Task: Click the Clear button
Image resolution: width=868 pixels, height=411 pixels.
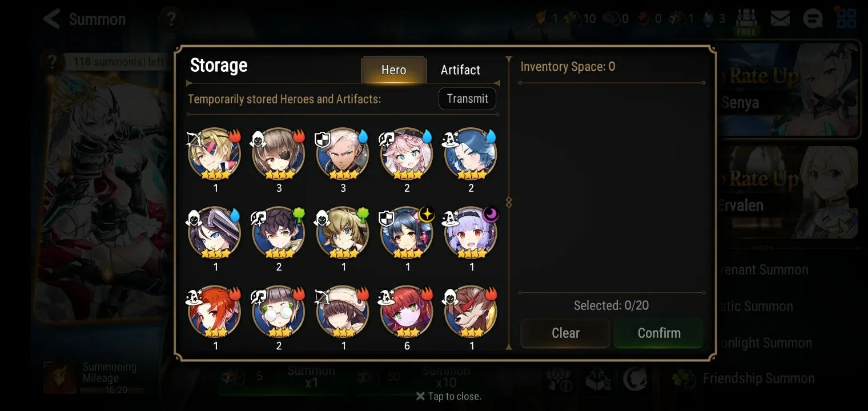Action: (x=565, y=333)
